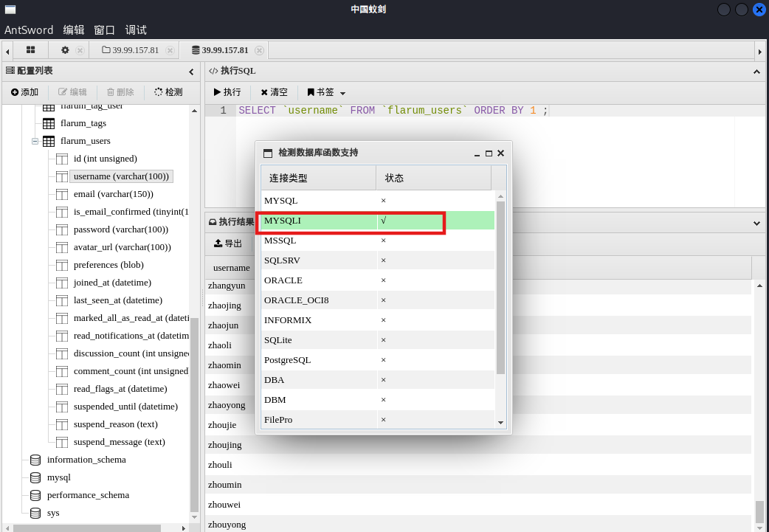This screenshot has width=769, height=532.
Task: Click the 编辑 toolbar button
Action: tap(72, 92)
